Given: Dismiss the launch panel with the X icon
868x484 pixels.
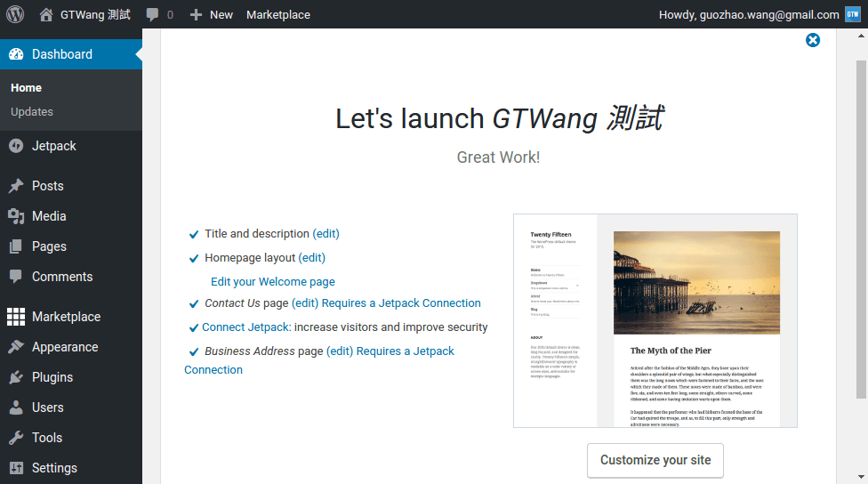Looking at the screenshot, I should [x=813, y=40].
